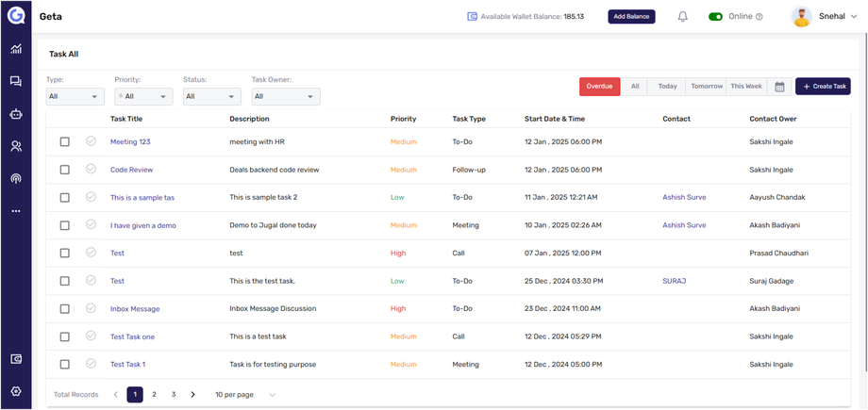Viewport: 868px width, 410px height.
Task: Expand the Task Owner filter dropdown
Action: click(285, 96)
